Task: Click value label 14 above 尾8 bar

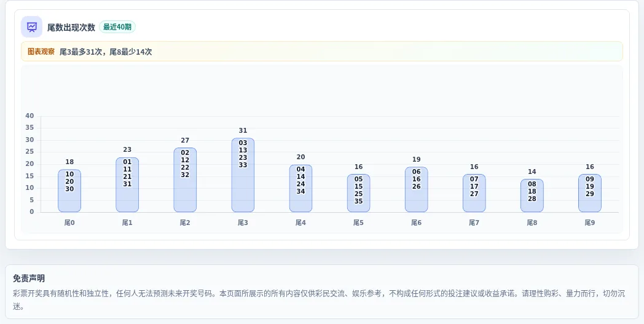Action: [x=532, y=172]
